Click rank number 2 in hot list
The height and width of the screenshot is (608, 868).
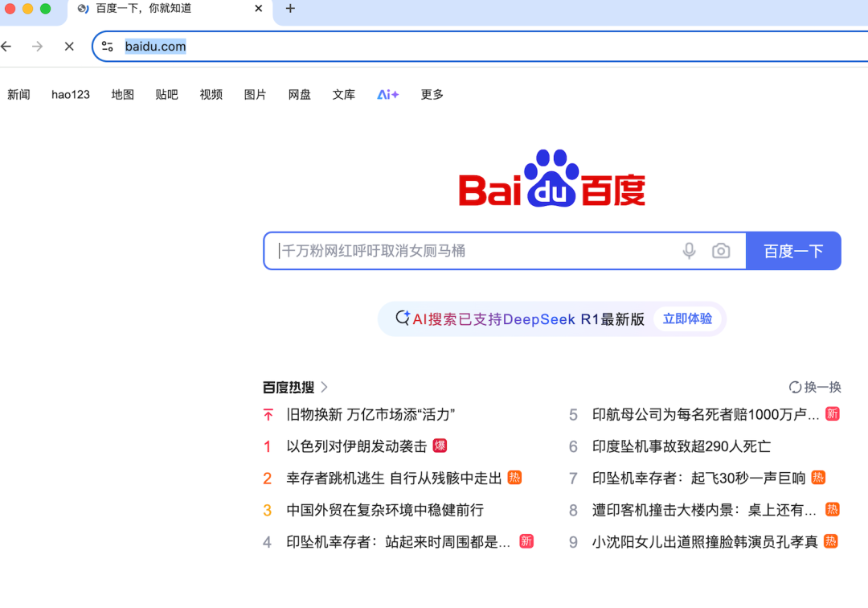268,478
